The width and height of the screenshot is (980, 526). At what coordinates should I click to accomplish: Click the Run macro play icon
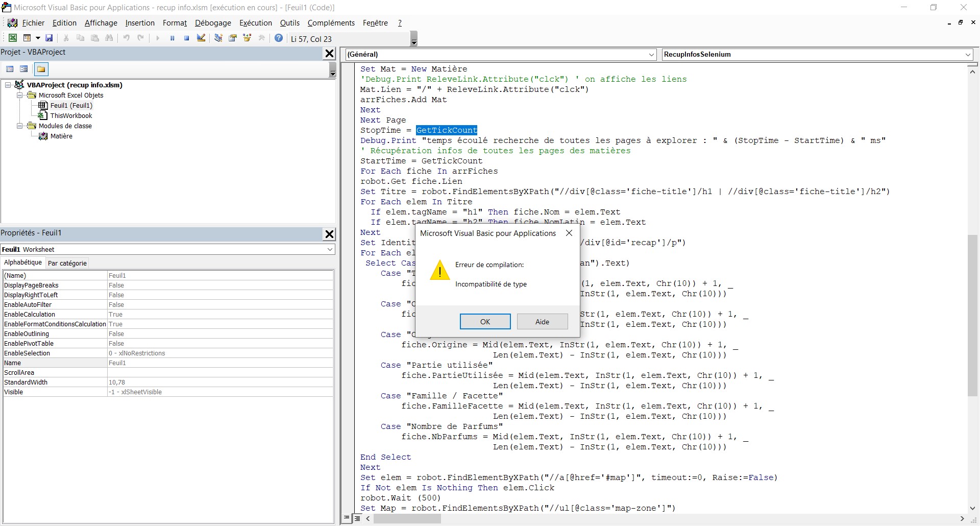[x=158, y=38]
